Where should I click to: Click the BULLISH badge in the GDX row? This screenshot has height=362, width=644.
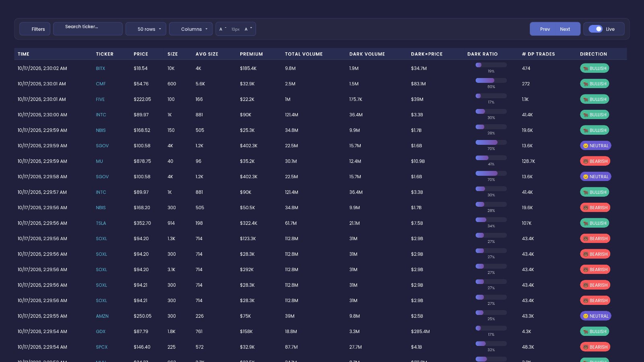tap(594, 331)
